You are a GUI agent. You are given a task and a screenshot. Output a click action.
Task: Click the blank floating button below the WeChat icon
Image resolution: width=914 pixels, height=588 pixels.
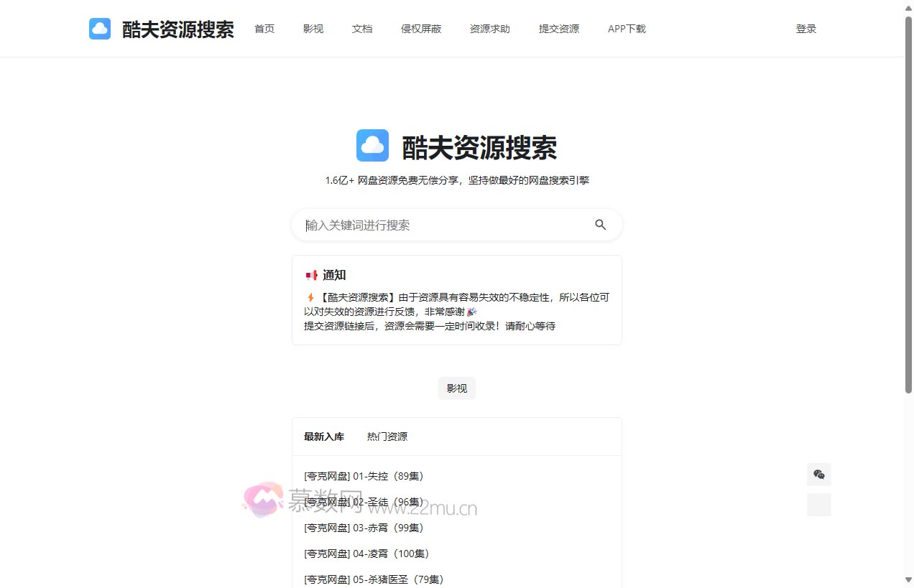pos(818,505)
